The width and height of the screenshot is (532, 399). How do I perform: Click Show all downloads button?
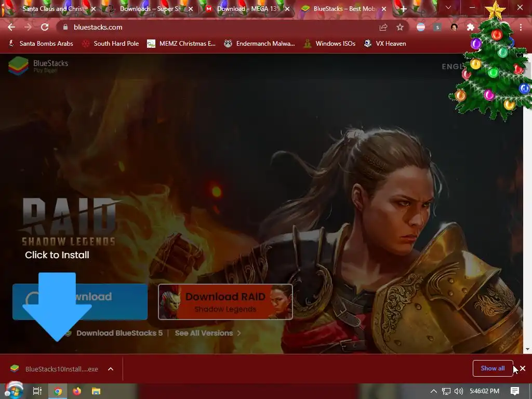(493, 368)
